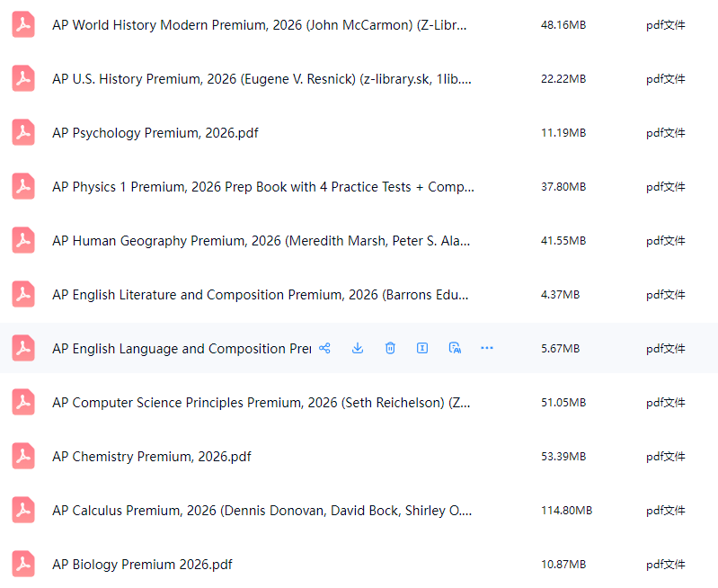Screen dimensions: 718x588
Task: Click the 22.22MB size value
Action: [x=563, y=79]
